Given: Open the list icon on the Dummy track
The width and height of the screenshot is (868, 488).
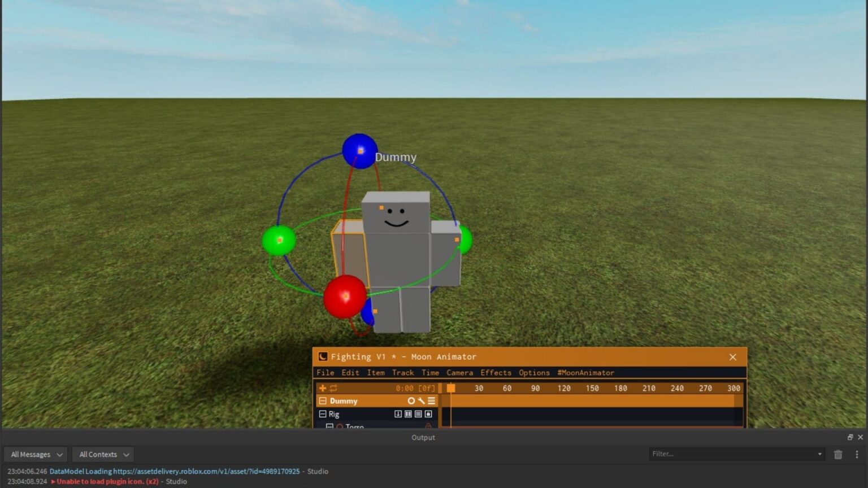Looking at the screenshot, I should (432, 401).
